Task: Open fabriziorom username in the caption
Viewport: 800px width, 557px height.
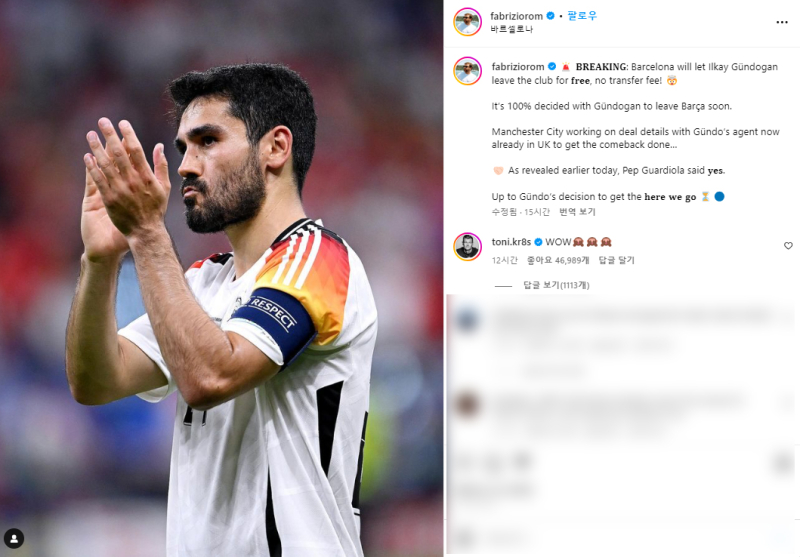Action: coord(518,67)
